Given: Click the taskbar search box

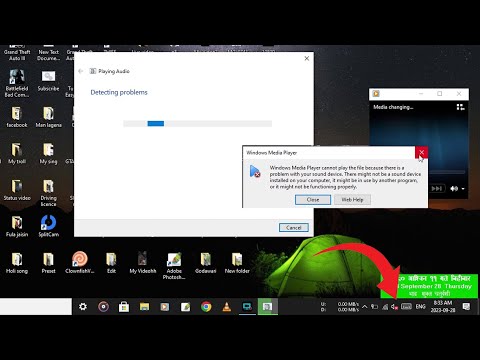Looking at the screenshot, I should (x=36, y=307).
